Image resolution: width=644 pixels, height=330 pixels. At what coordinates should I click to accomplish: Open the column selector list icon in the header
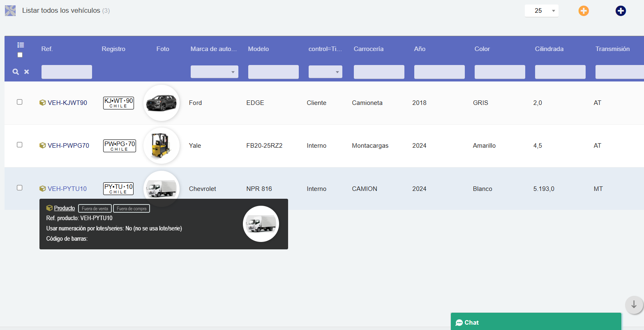[21, 44]
